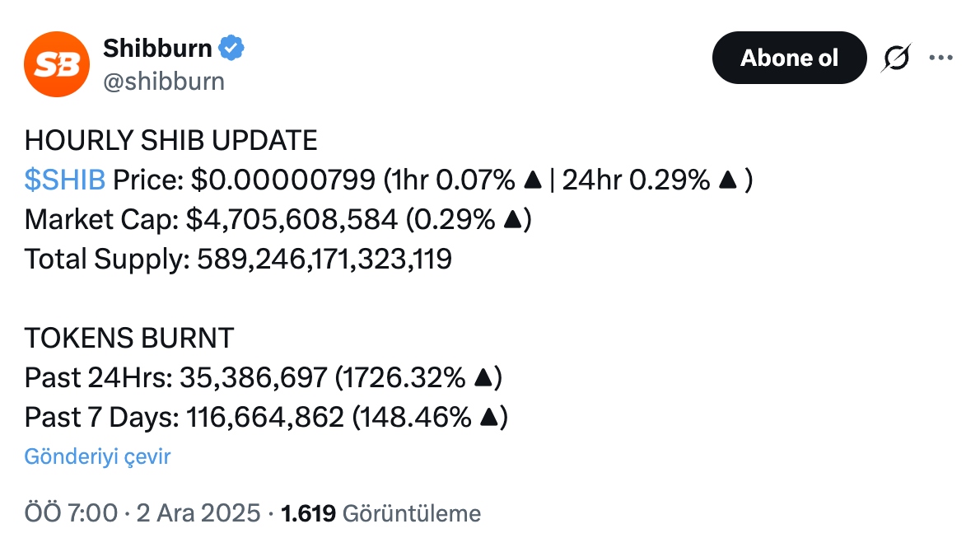The height and width of the screenshot is (552, 980).
Task: Click the Past 7 Days burn figure line
Action: tap(265, 417)
